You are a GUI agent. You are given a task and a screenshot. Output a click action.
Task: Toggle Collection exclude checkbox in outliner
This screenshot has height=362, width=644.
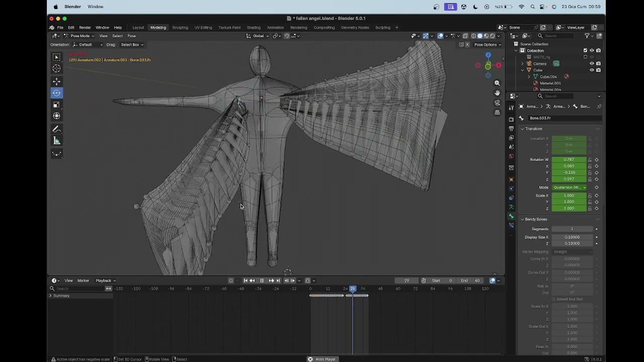(585, 50)
